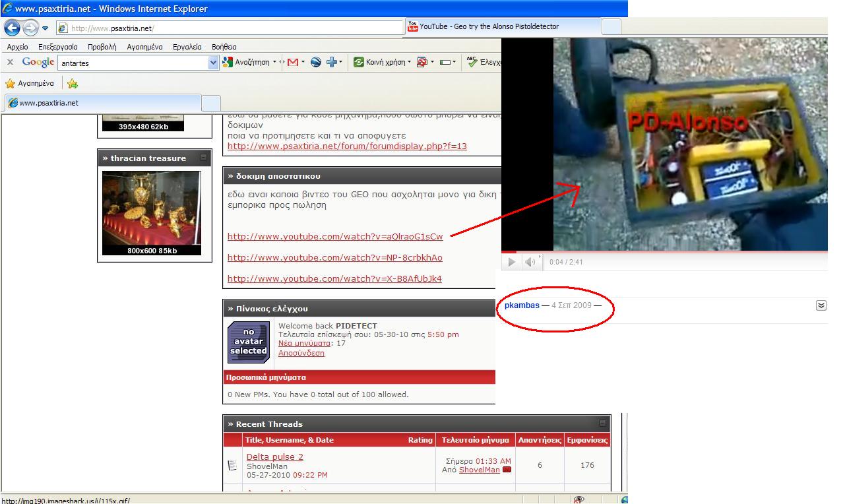This screenshot has height=504, width=845.
Task: Click the Google search box containing antartes
Action: coord(134,63)
